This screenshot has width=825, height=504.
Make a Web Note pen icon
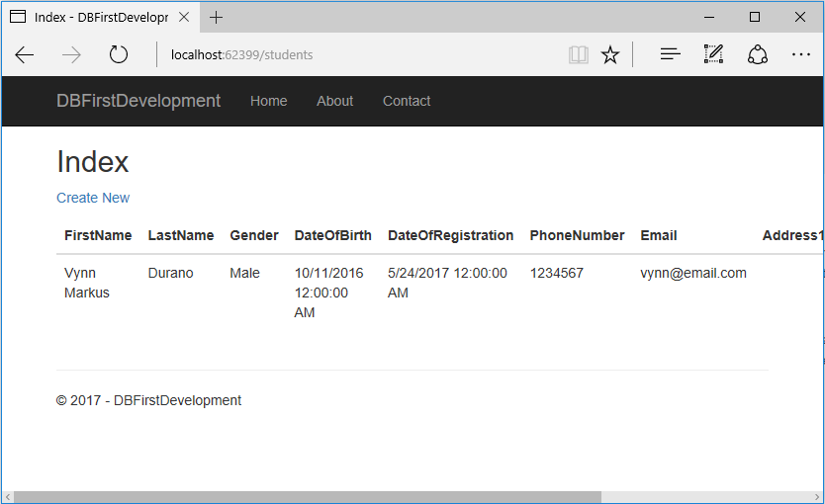point(713,54)
